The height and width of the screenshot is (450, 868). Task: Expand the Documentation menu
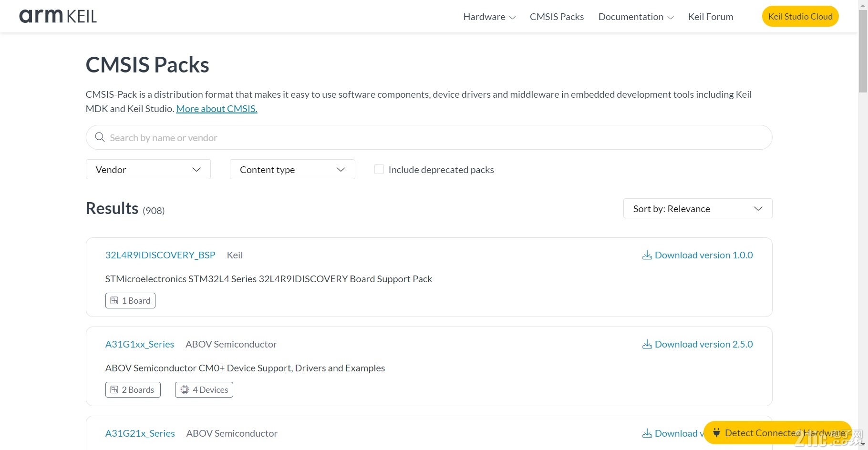636,17
